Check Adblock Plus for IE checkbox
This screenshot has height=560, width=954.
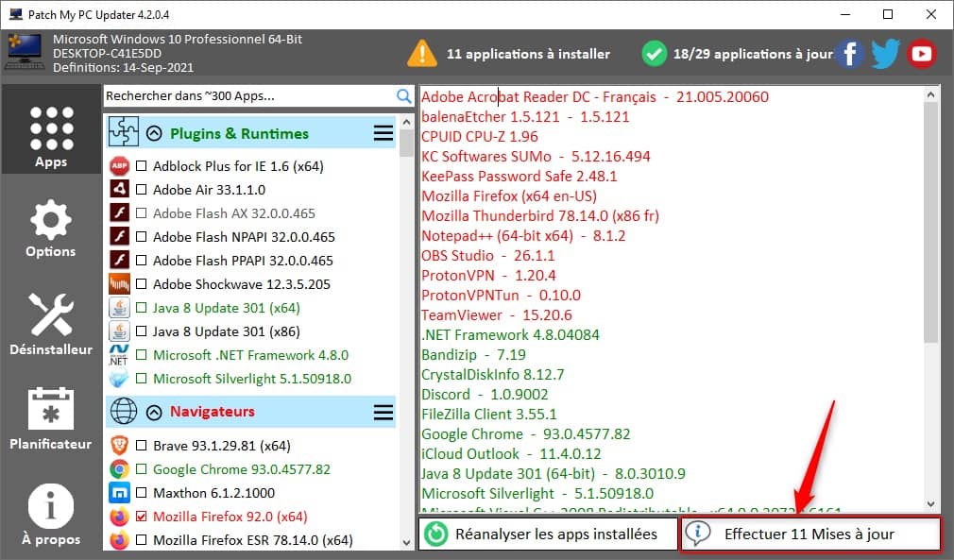[x=141, y=166]
